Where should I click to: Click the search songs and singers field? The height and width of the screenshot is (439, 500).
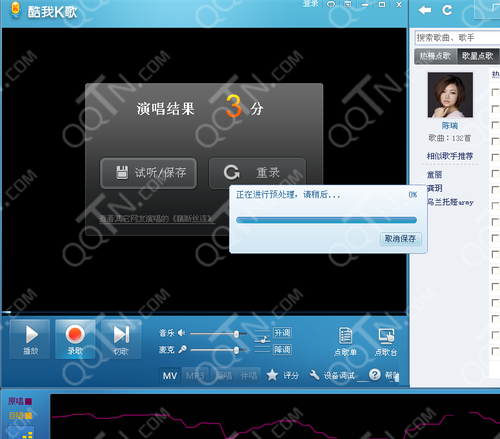click(457, 38)
